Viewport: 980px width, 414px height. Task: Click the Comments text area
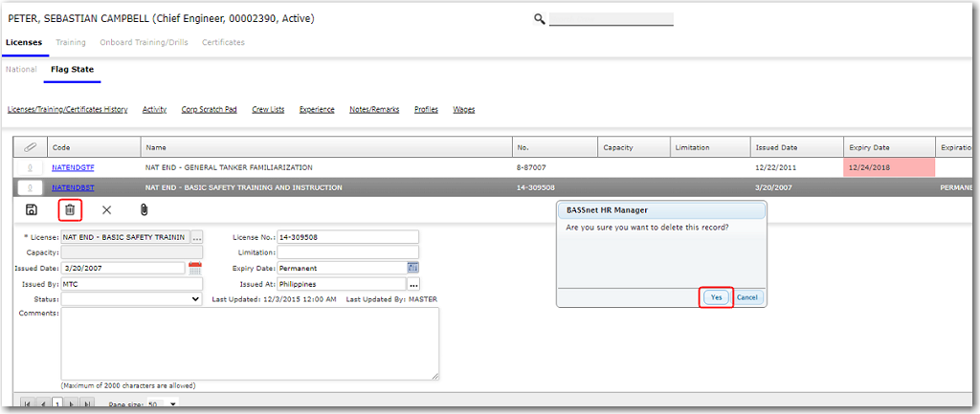[x=250, y=343]
